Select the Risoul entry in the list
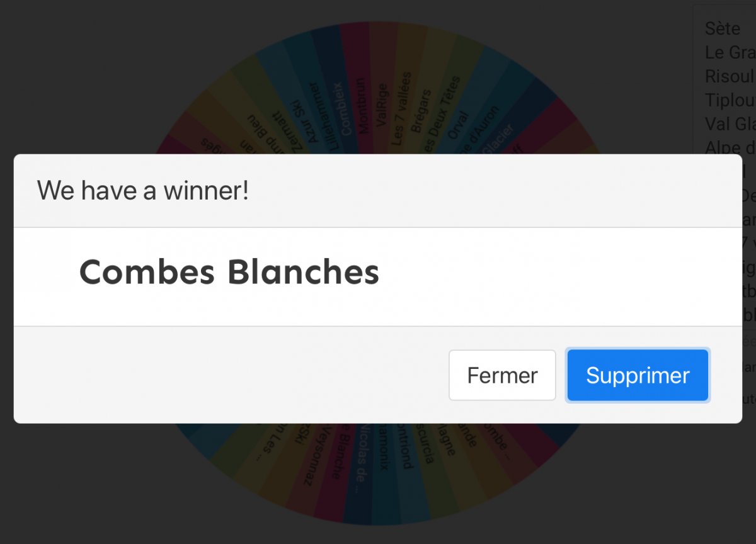 click(729, 76)
